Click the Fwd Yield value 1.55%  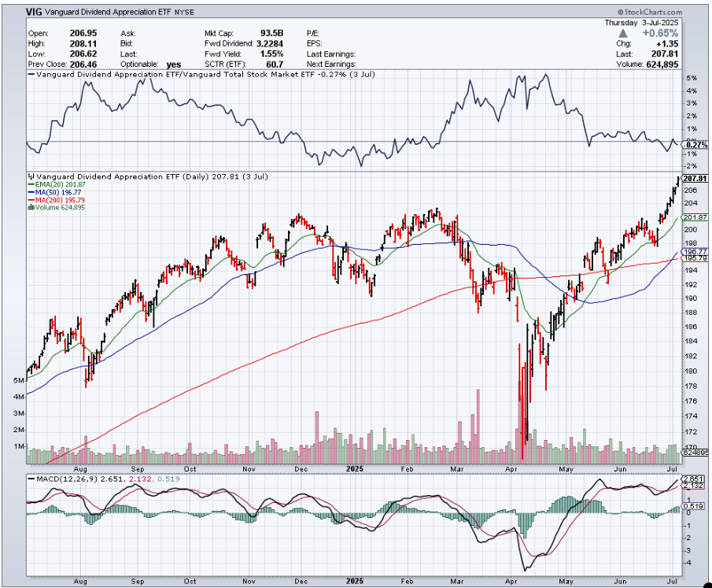tap(272, 54)
